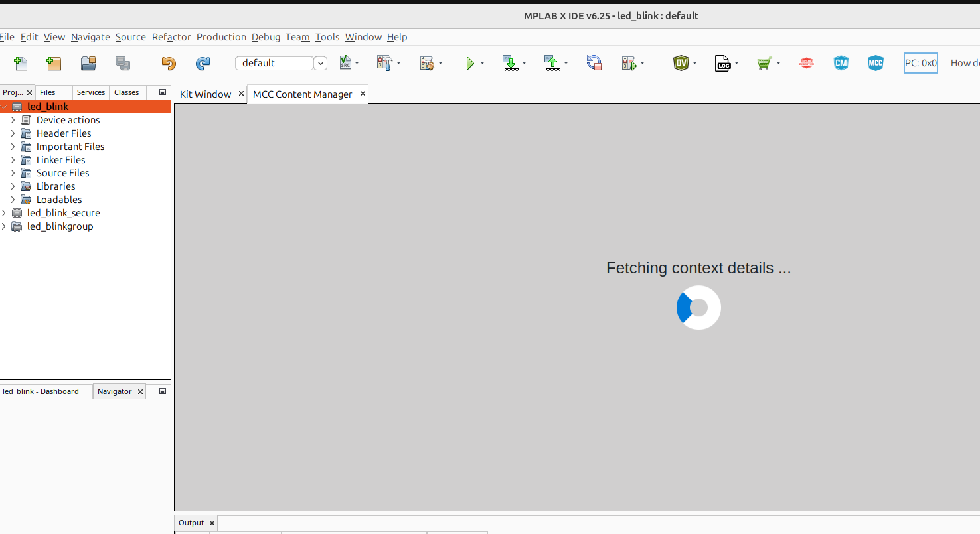
Task: Open the Help menu
Action: [x=397, y=37]
